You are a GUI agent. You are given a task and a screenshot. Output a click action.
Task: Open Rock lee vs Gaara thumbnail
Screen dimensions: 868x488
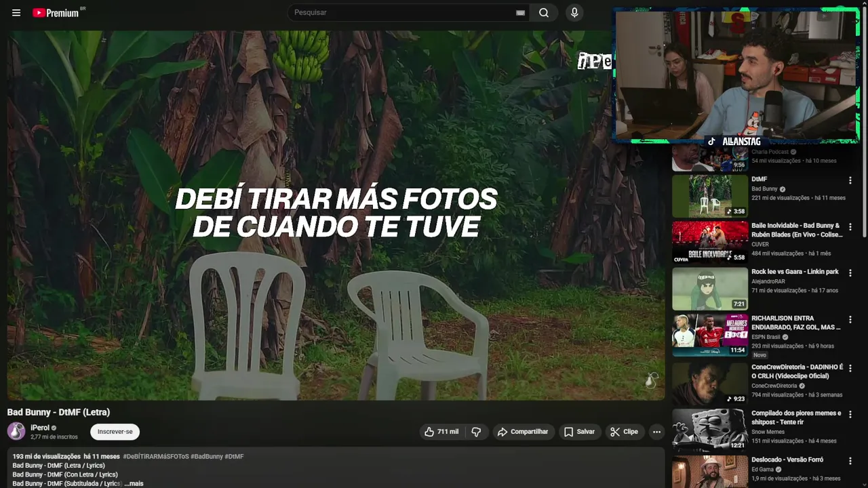[710, 289]
